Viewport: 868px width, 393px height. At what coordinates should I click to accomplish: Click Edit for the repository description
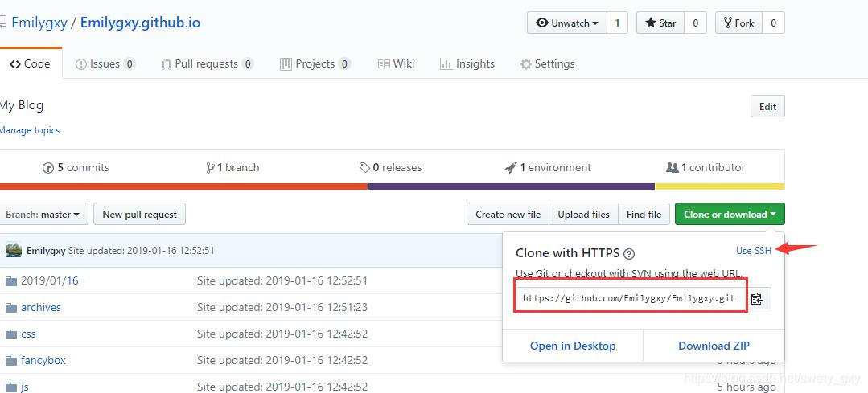(x=767, y=107)
